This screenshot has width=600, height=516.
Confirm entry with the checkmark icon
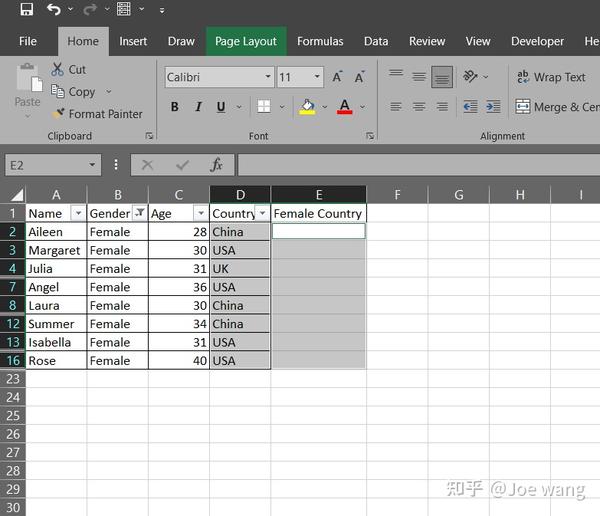[x=183, y=165]
